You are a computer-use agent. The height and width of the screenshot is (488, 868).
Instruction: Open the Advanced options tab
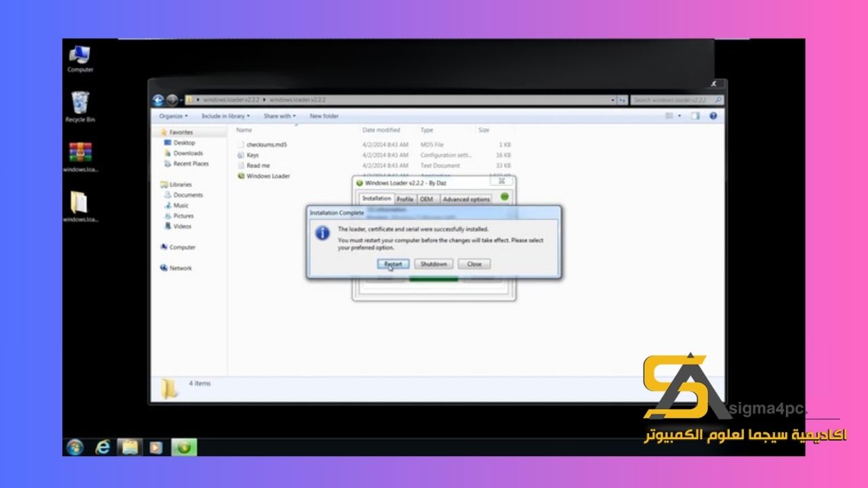466,199
